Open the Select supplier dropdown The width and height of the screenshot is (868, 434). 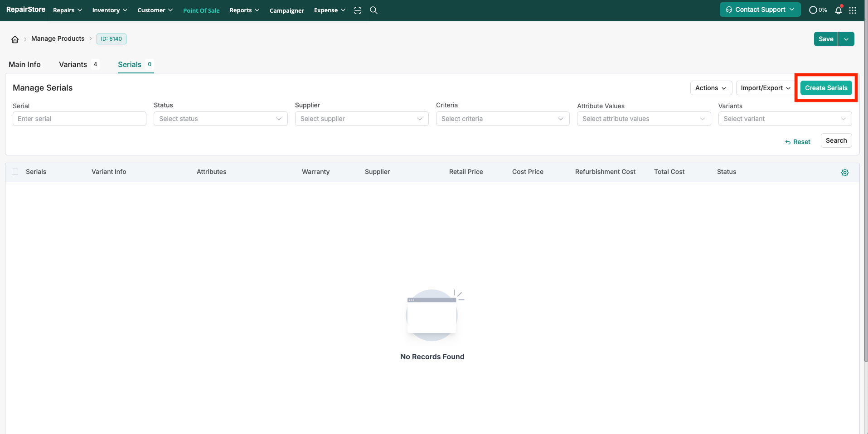click(x=361, y=119)
